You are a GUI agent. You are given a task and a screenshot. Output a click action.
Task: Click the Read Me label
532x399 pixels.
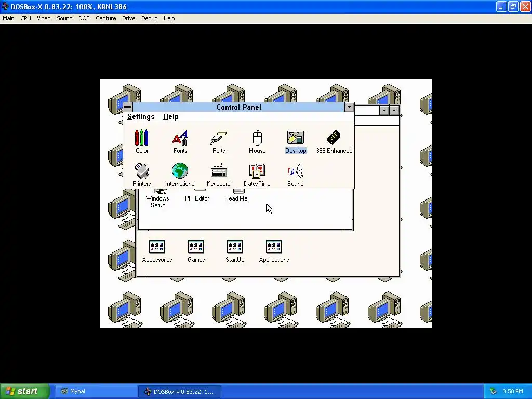pyautogui.click(x=236, y=198)
